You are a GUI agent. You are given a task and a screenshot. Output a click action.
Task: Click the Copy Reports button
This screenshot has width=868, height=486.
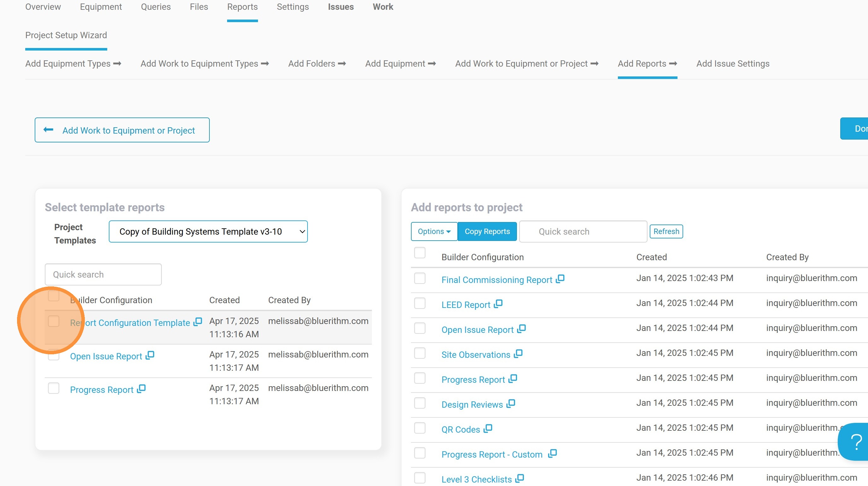point(487,231)
